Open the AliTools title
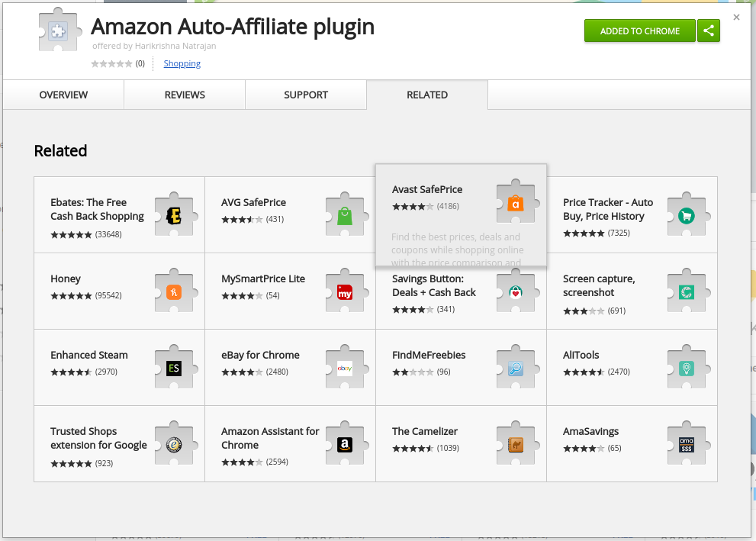 (x=581, y=355)
